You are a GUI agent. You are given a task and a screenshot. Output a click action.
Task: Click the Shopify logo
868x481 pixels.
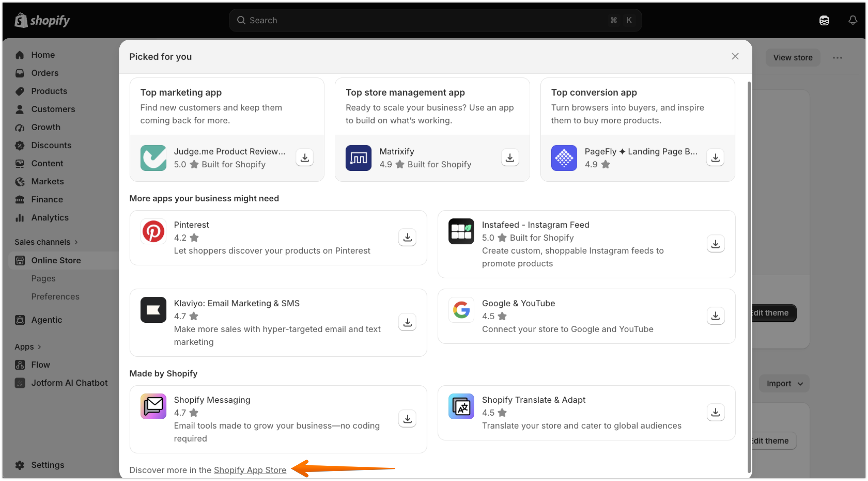(42, 20)
